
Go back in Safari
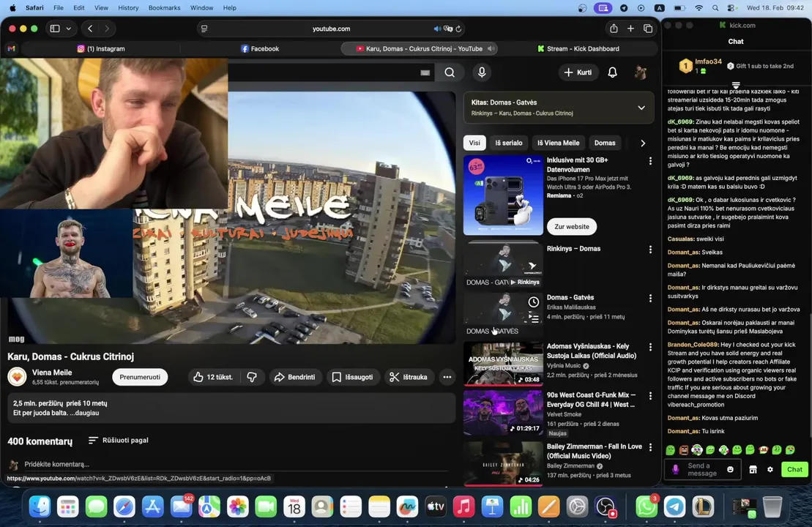[x=90, y=29]
